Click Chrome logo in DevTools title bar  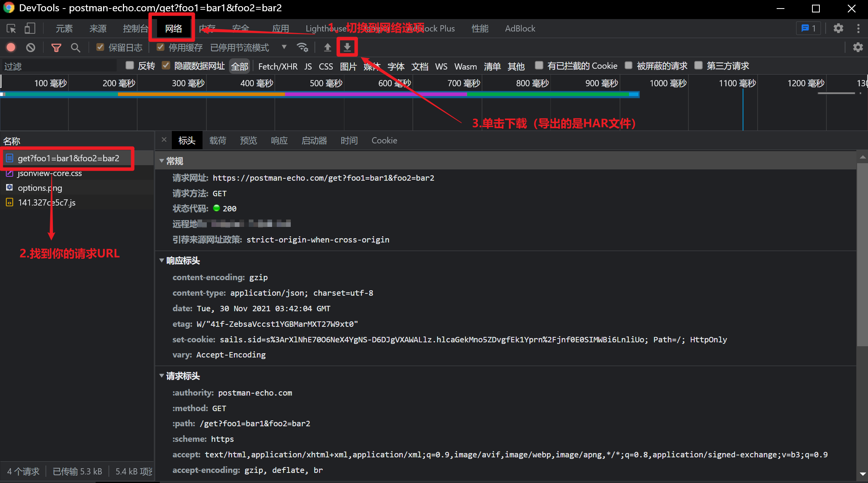(9, 8)
